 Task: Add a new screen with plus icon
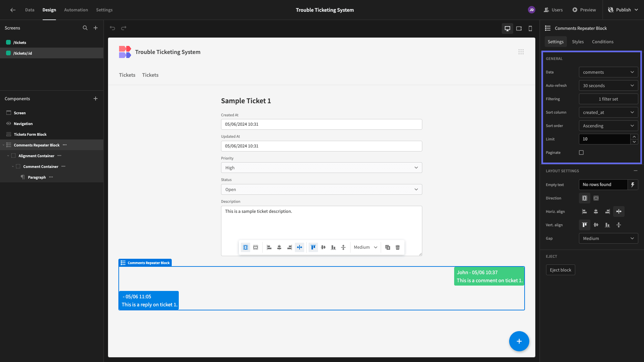click(96, 28)
